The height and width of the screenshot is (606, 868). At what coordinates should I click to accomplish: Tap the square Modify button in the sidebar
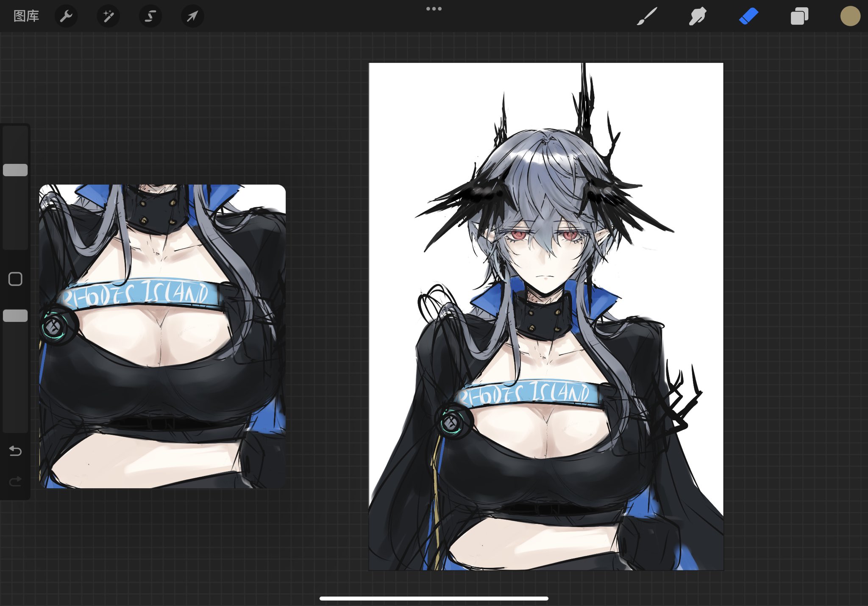[15, 279]
